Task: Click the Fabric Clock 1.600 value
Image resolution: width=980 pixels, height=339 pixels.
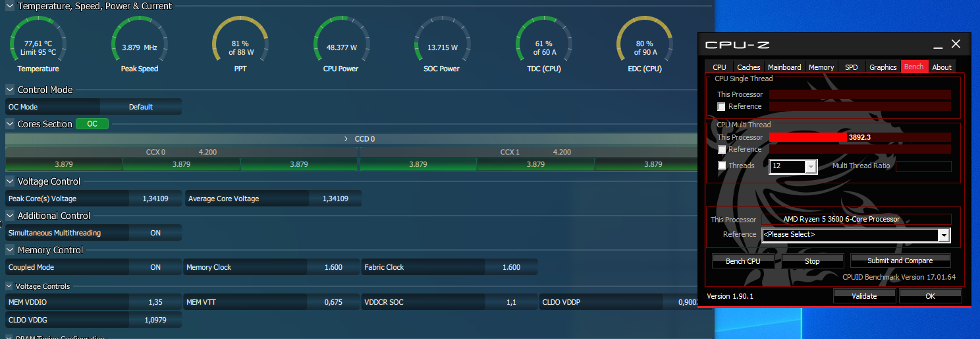Action: [x=511, y=267]
